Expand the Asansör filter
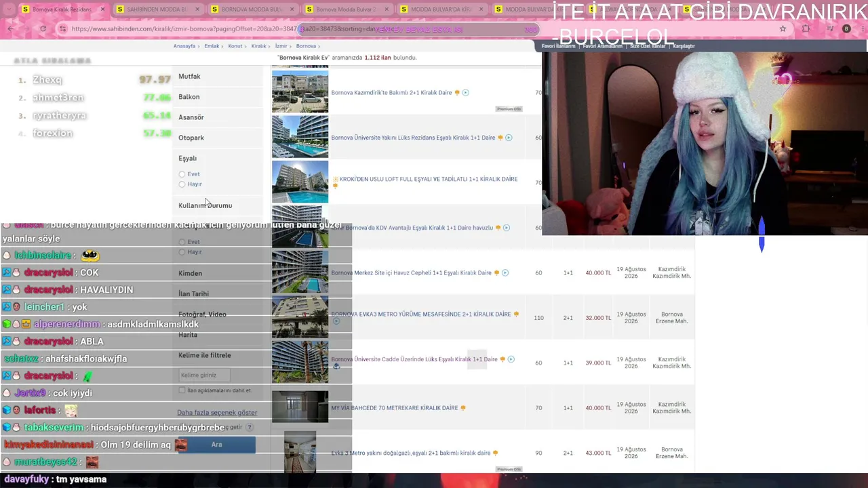868x488 pixels. point(191,117)
